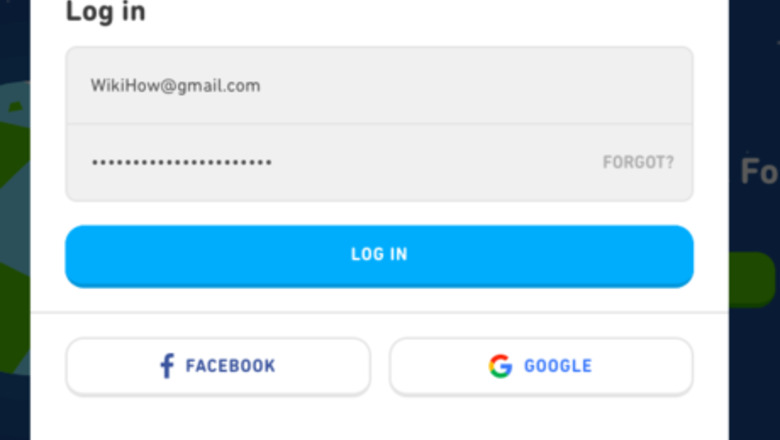The image size is (780, 440).
Task: Focus the email field containing WikiHow@gmail.com
Action: [379, 86]
